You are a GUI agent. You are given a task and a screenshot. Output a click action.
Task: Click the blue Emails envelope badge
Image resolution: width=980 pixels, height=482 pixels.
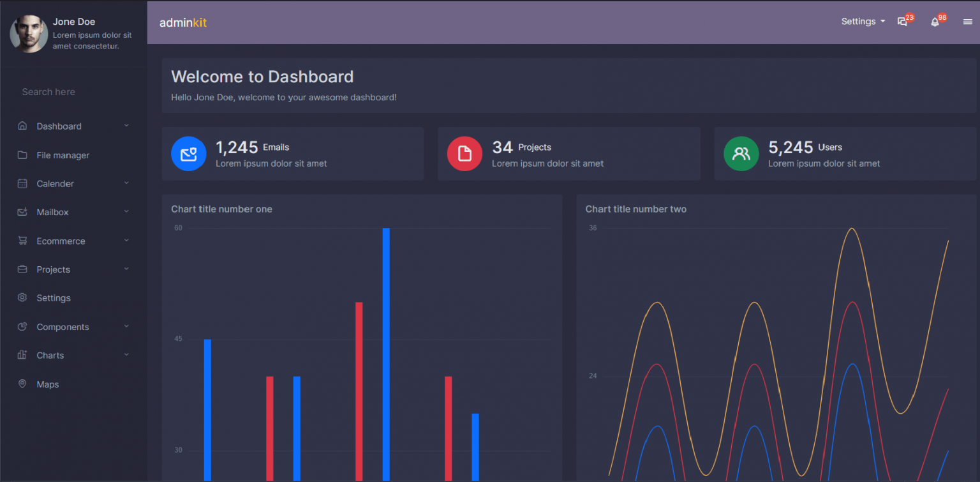click(x=188, y=153)
